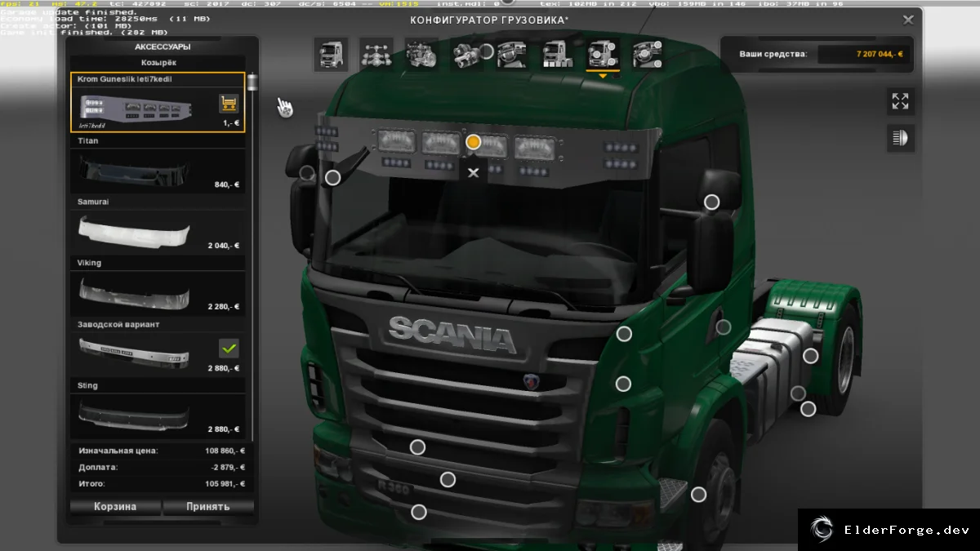Toggle fullscreen truck view
Image resolution: width=980 pixels, height=551 pixels.
pyautogui.click(x=901, y=101)
